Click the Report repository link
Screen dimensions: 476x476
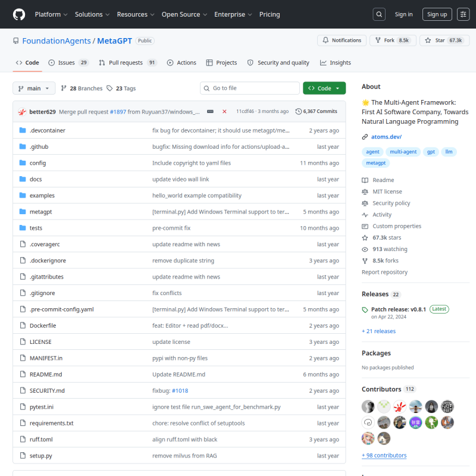pos(384,273)
